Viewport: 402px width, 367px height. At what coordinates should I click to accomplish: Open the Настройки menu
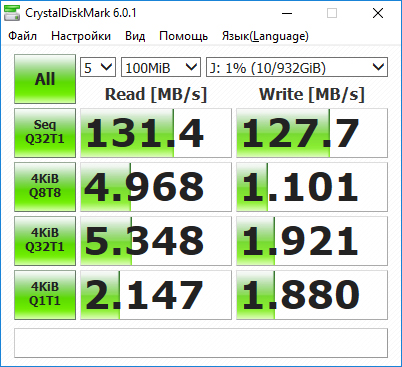[x=81, y=36]
